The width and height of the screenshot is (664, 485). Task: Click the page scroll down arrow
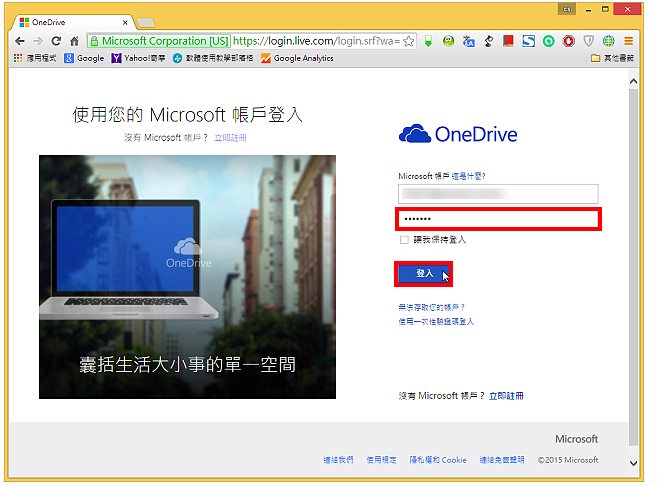click(x=634, y=463)
